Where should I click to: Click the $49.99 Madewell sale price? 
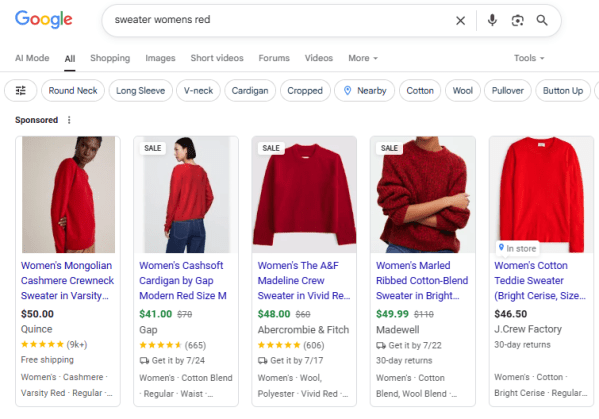[392, 314]
